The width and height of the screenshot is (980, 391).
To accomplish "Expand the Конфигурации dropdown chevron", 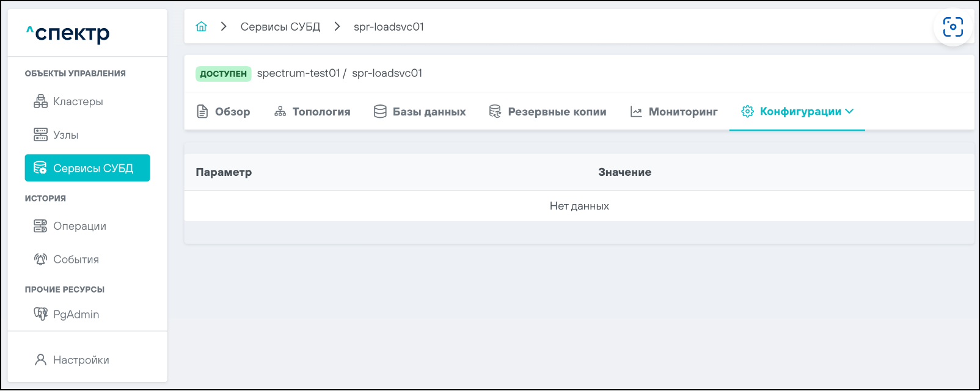I will [x=849, y=111].
